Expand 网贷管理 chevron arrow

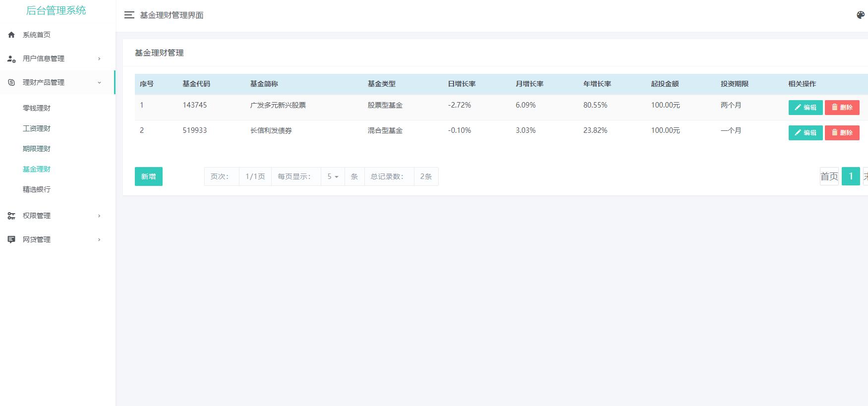coord(99,239)
